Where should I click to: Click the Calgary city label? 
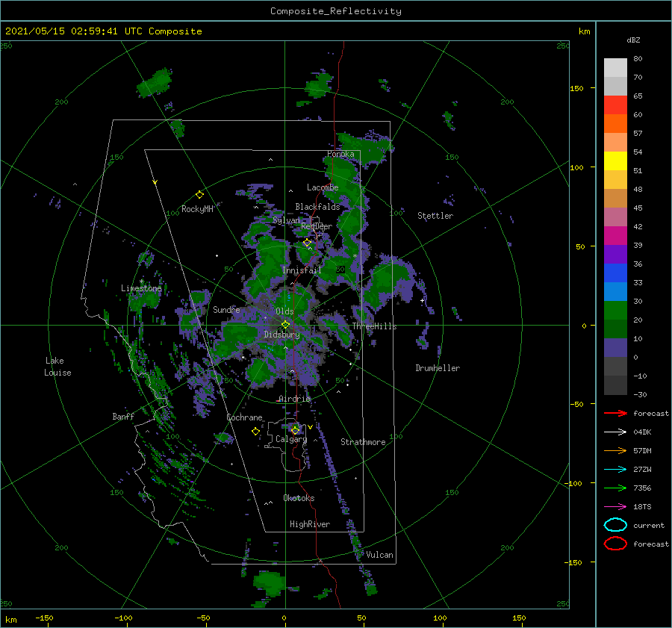point(291,439)
